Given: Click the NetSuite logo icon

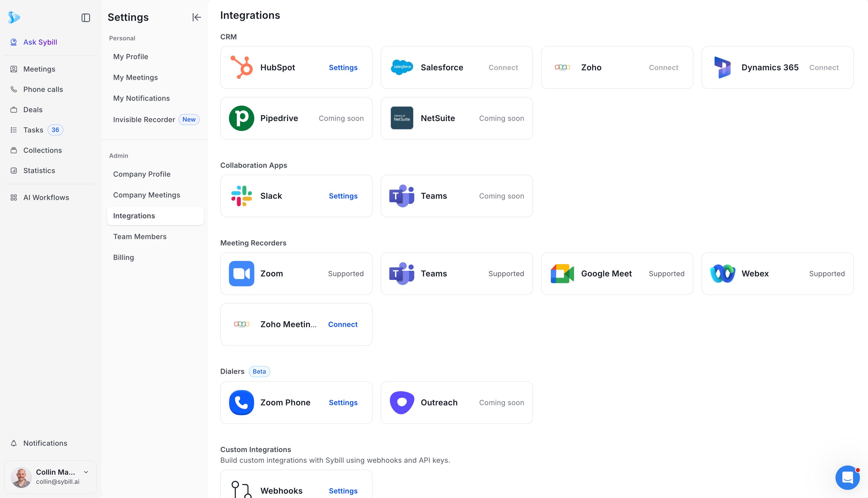Looking at the screenshot, I should (x=402, y=118).
